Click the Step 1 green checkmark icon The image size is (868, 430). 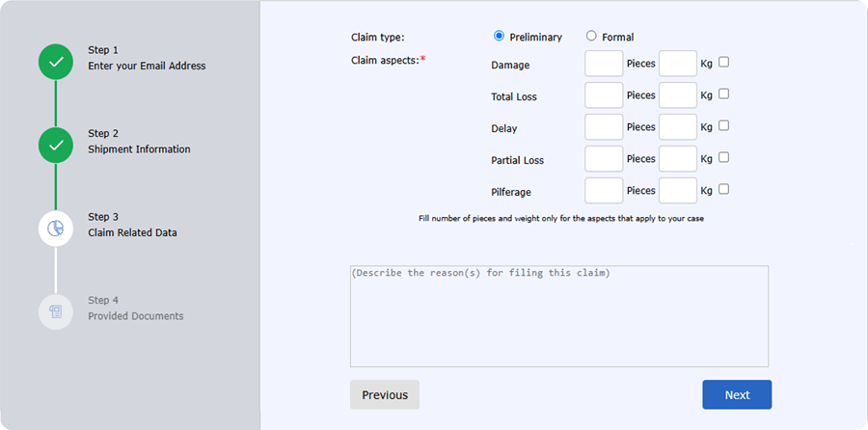click(55, 62)
